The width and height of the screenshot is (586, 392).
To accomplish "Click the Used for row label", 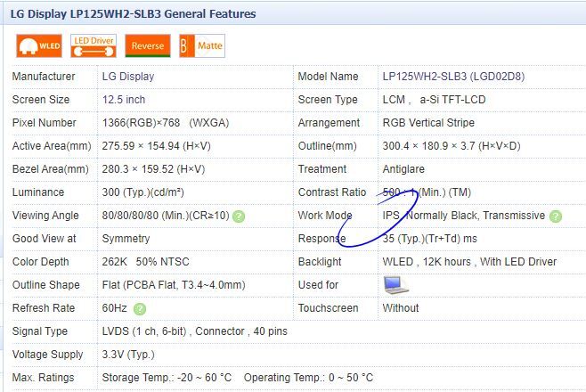I will [x=318, y=285].
